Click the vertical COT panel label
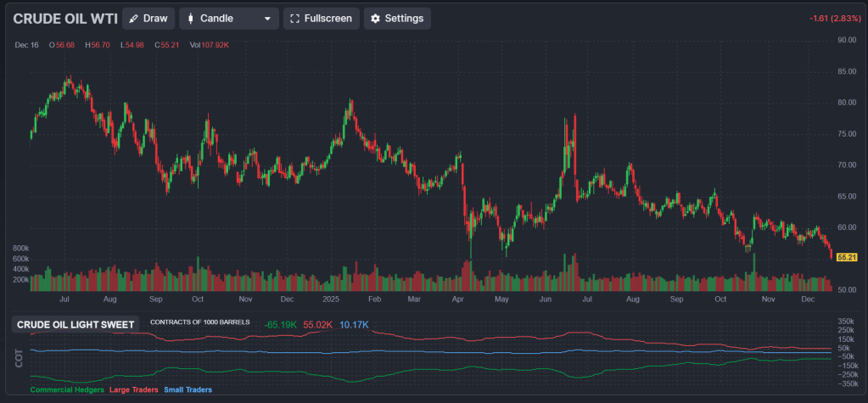 coord(19,358)
